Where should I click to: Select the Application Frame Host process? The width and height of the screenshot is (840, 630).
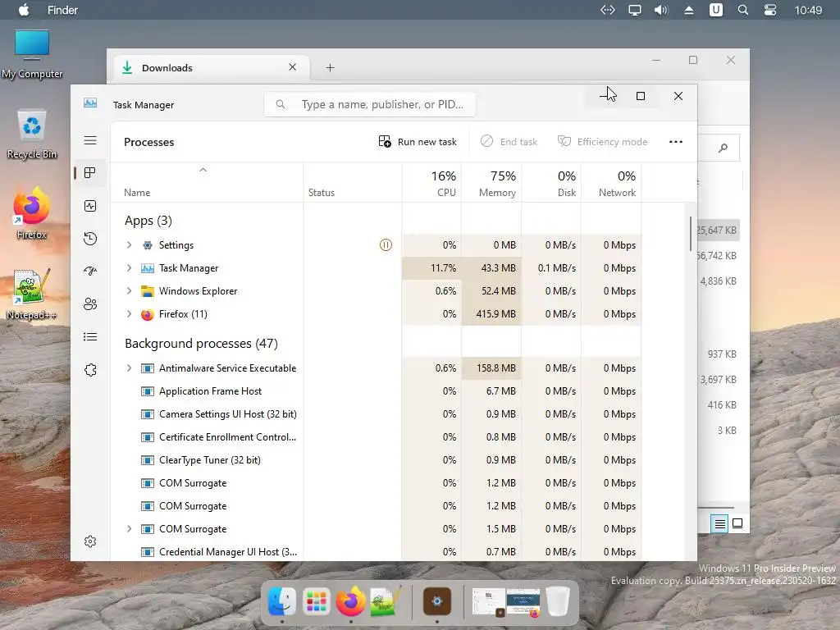(x=376, y=391)
